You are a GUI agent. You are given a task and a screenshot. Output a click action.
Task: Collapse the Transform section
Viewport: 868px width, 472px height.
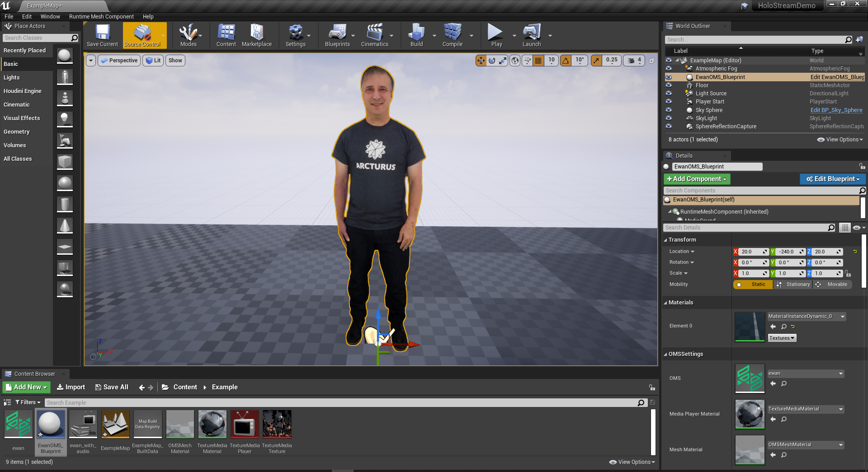[x=665, y=240]
